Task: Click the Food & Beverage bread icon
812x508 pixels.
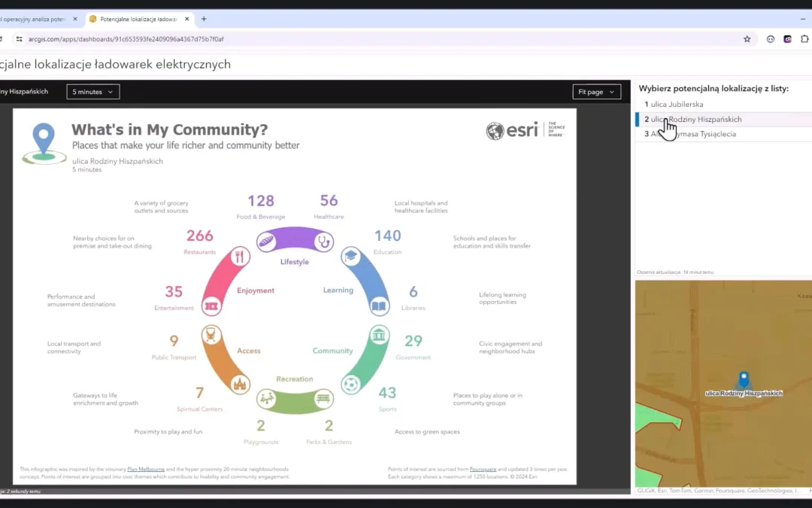Action: (266, 242)
